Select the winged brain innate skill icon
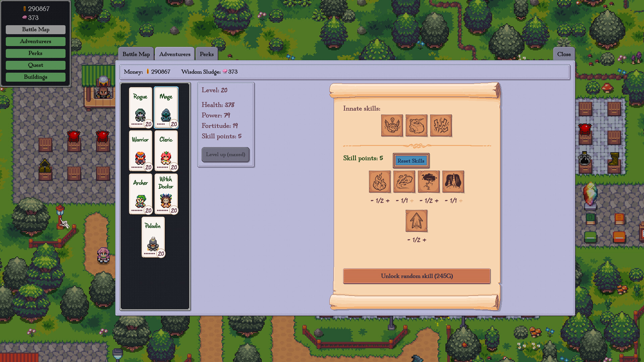Screen dimensions: 644x362 click(x=392, y=126)
